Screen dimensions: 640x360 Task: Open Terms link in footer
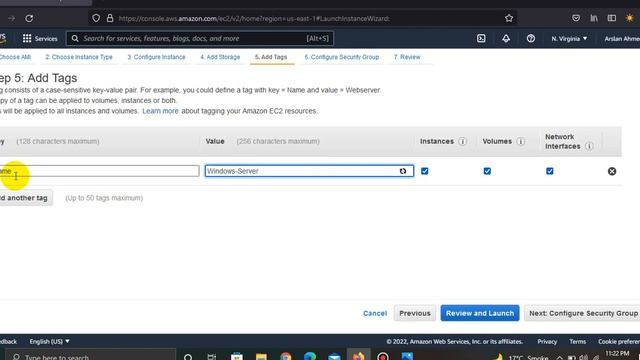click(x=577, y=341)
